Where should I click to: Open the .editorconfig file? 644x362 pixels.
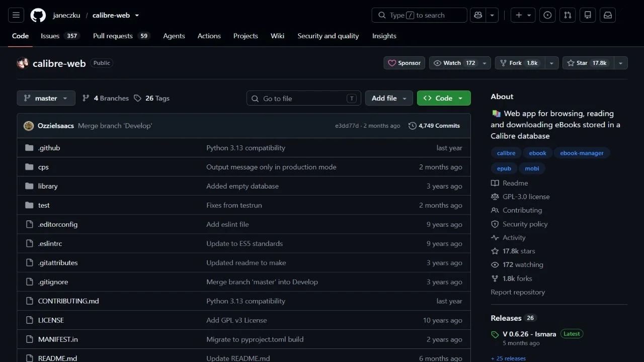coord(58,224)
